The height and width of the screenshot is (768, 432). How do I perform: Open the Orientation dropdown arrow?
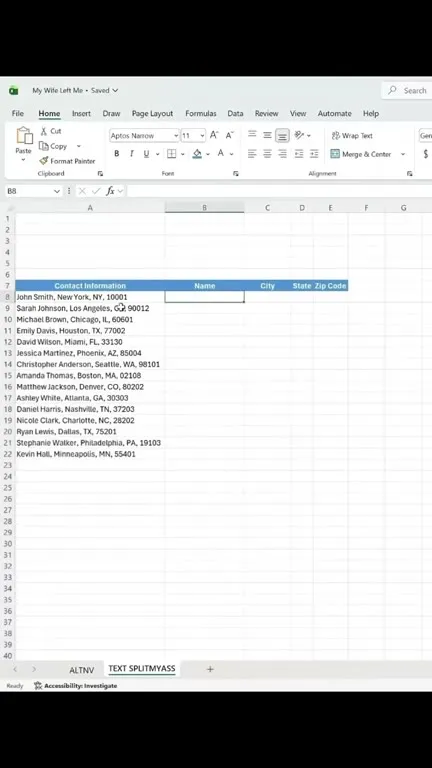point(309,136)
